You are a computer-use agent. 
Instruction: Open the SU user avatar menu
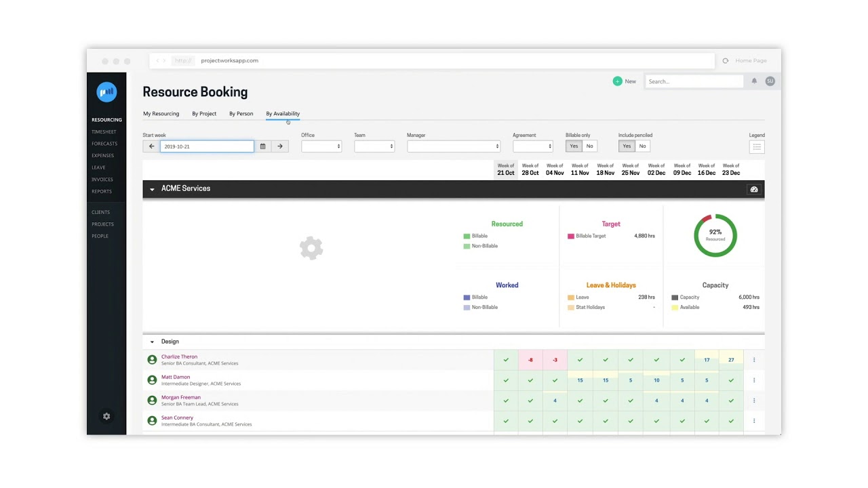click(770, 81)
